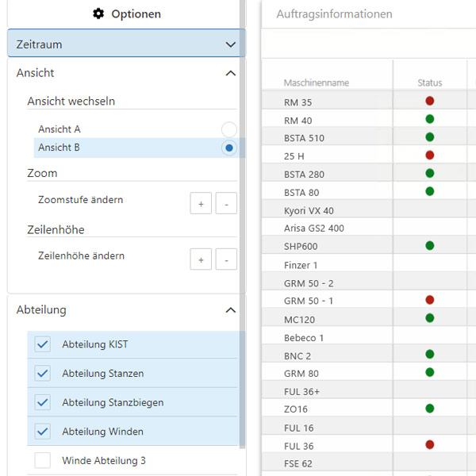Click the Optionen gear icon
476x476 pixels.
point(98,13)
